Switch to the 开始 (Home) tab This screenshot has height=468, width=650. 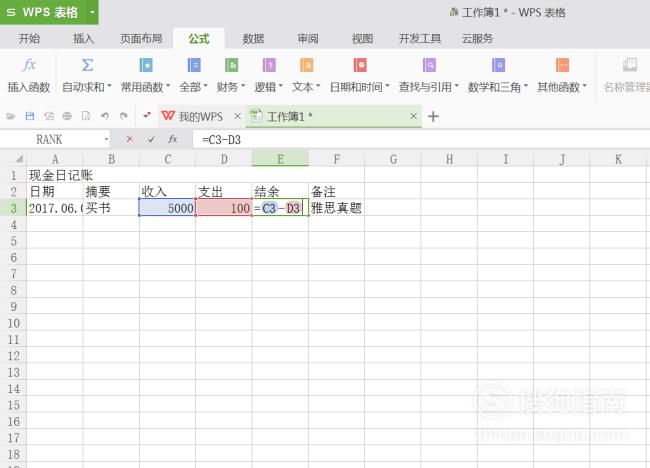coord(29,39)
